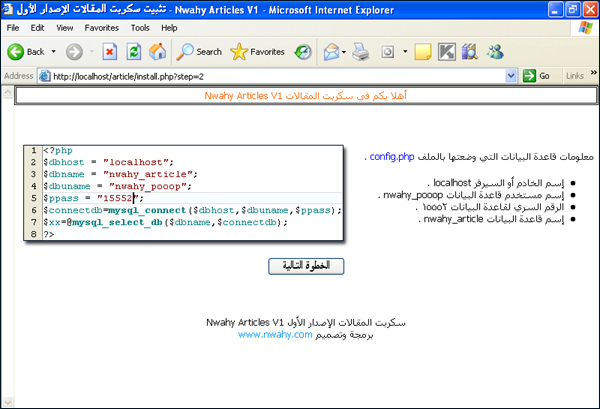Open the Search pane magnifier
The width and height of the screenshot is (600, 409).
tap(185, 52)
